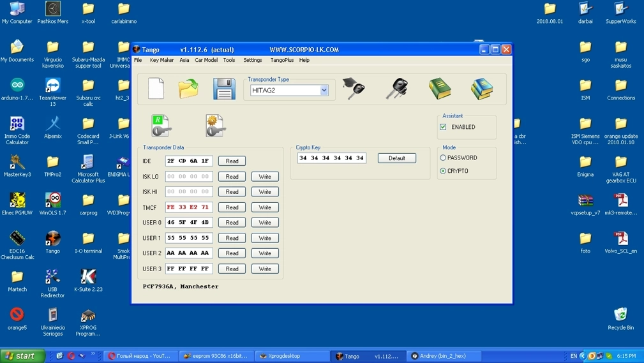644x363 pixels.
Task: Click PCF7936A, Manchester status text
Action: 181,286
